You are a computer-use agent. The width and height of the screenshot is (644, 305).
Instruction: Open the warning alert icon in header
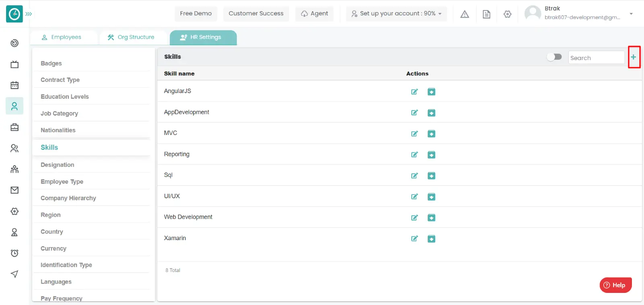pyautogui.click(x=464, y=14)
